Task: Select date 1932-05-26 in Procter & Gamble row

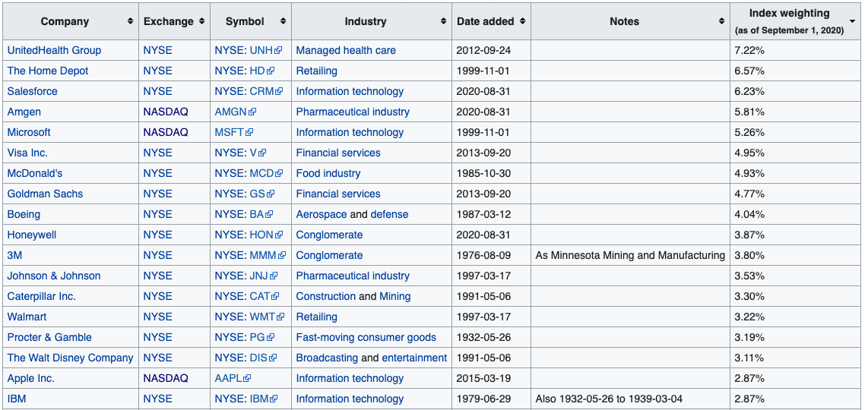Action: click(x=483, y=337)
